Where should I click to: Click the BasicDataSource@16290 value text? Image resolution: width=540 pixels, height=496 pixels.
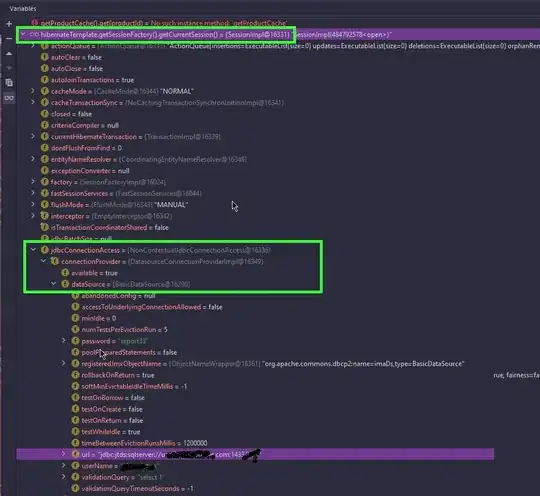point(152,284)
